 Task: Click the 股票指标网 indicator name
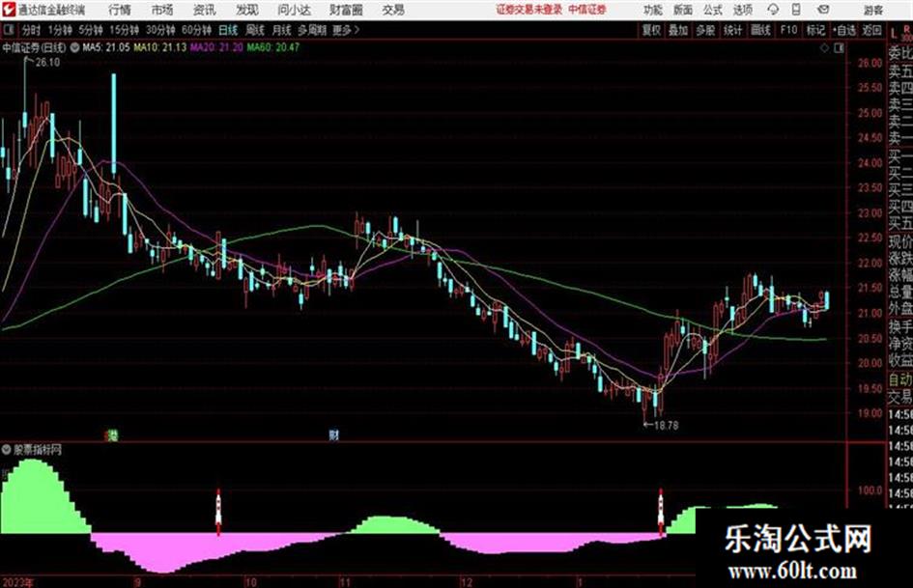[38, 449]
